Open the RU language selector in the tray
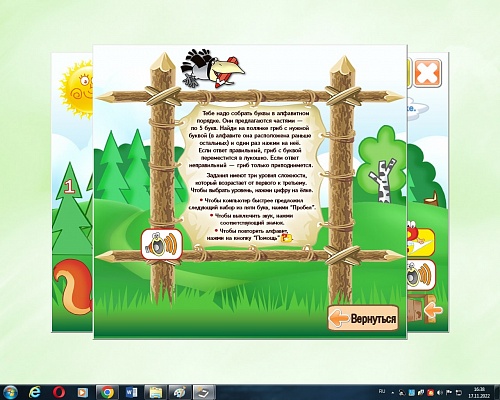 click(382, 391)
